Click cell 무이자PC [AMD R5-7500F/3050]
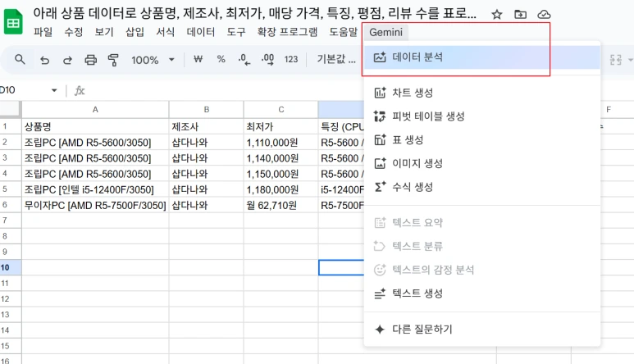The image size is (634, 364). [95, 205]
